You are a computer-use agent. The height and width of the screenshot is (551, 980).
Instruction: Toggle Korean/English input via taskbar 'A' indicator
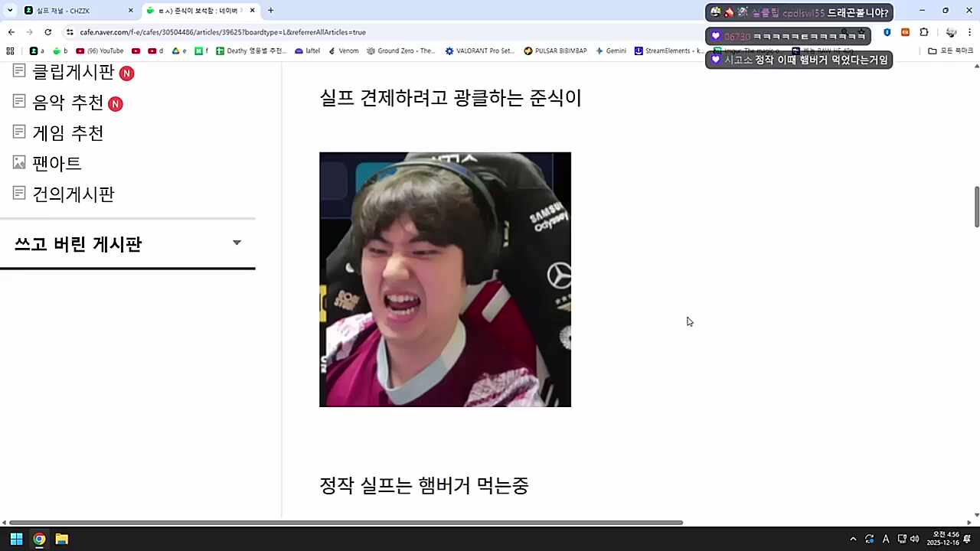click(886, 540)
